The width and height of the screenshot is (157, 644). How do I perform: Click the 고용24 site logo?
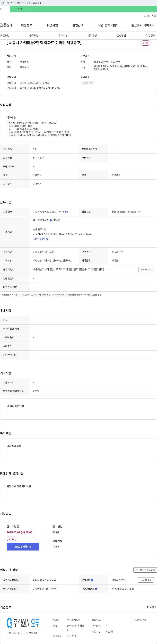(6, 25)
